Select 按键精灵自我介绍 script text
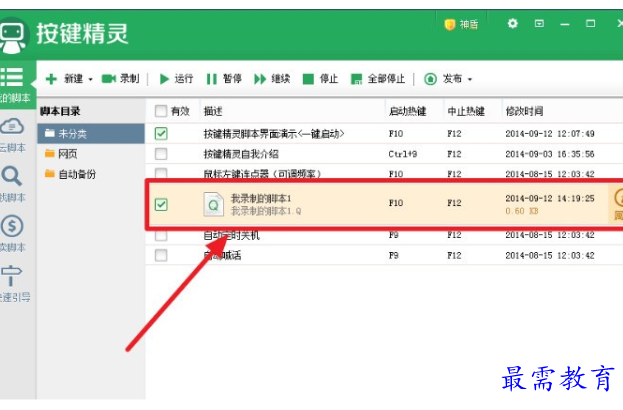The height and width of the screenshot is (410, 623). tap(241, 154)
